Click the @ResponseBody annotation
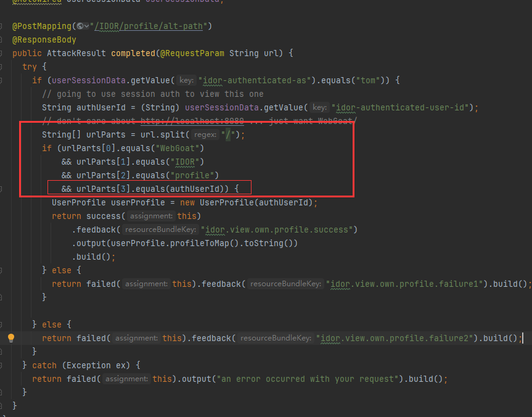The height and width of the screenshot is (417, 532). 44,39
